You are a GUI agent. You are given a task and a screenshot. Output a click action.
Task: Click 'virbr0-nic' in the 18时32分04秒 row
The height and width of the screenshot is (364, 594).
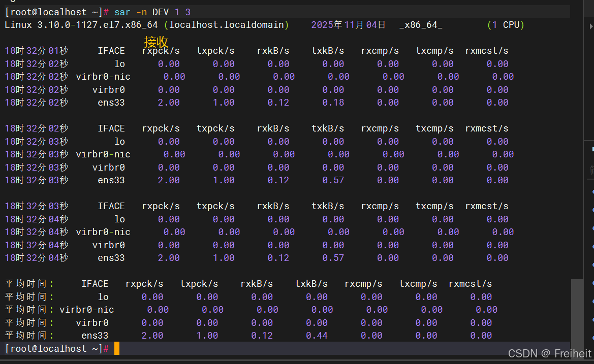coord(103,232)
